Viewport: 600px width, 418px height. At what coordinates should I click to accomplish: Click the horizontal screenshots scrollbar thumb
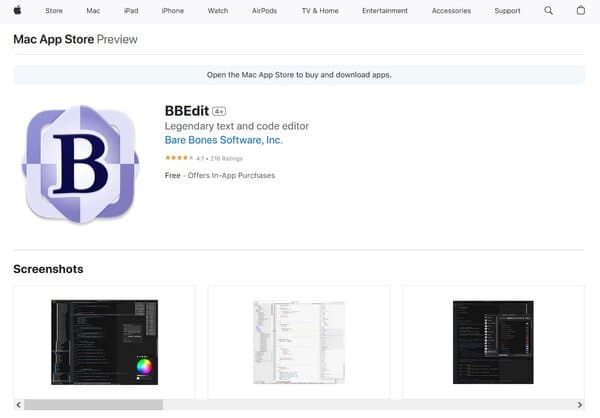[x=93, y=405]
